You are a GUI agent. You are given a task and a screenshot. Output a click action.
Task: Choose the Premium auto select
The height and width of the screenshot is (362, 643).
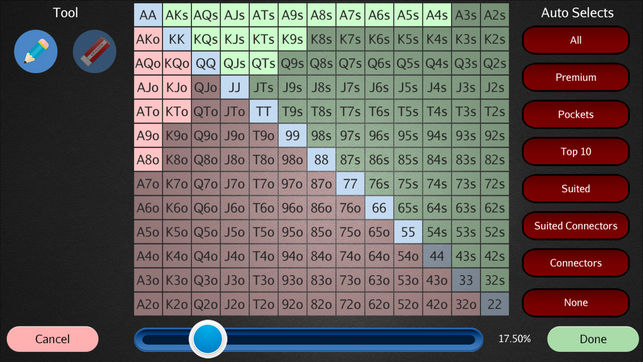575,77
